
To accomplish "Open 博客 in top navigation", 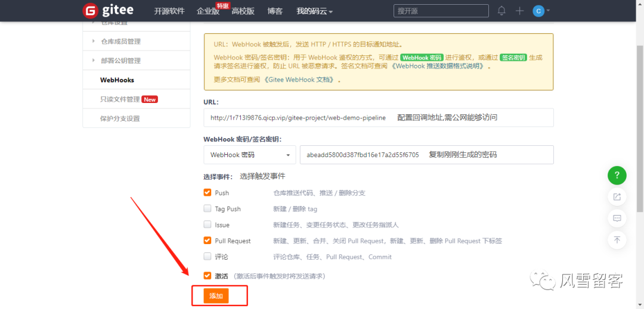I will [275, 11].
